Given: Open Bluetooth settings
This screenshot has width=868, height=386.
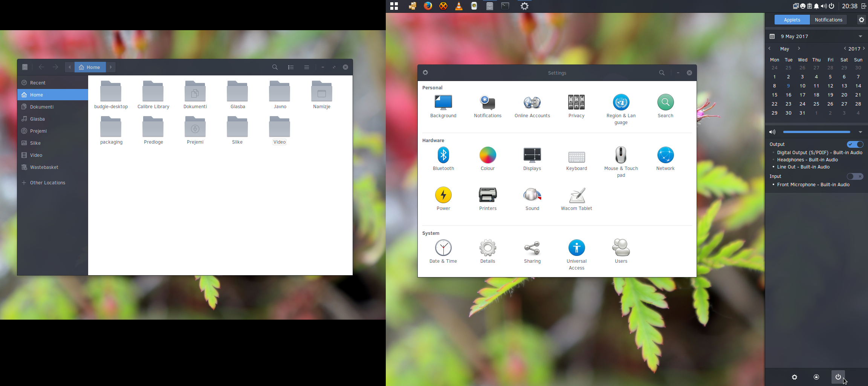Looking at the screenshot, I should [443, 159].
